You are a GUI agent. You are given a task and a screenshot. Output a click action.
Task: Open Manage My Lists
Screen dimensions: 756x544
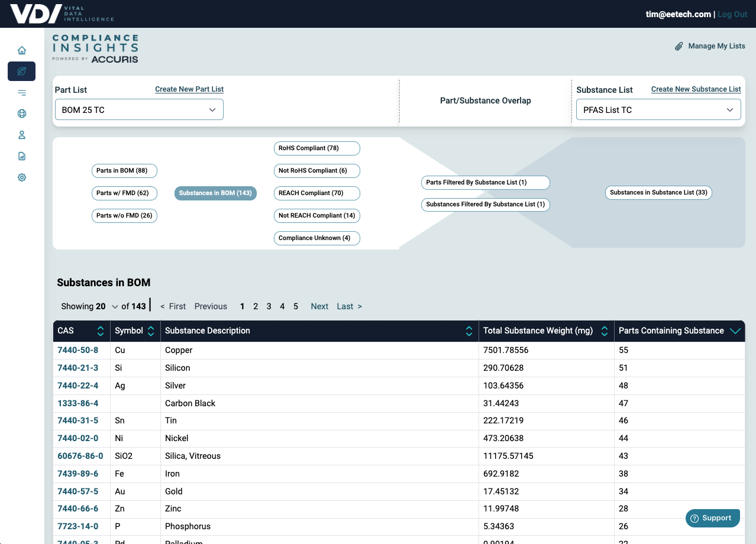point(716,46)
